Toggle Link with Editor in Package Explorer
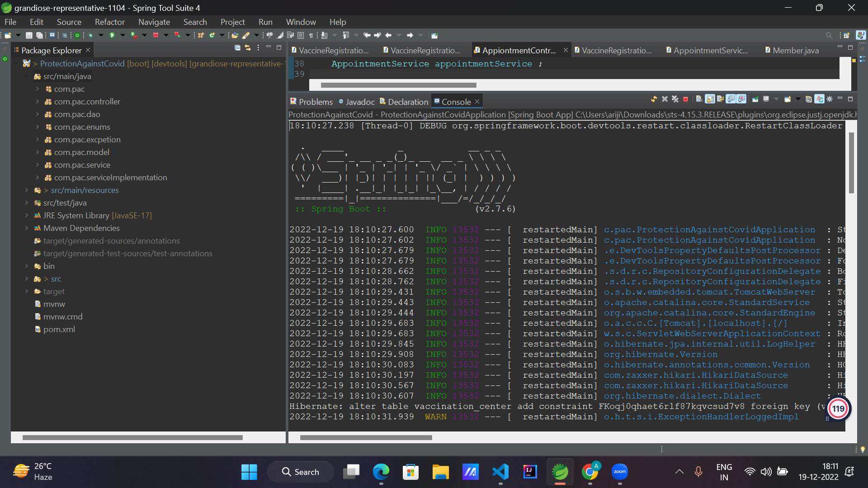Image resolution: width=868 pixels, height=488 pixels. [248, 47]
